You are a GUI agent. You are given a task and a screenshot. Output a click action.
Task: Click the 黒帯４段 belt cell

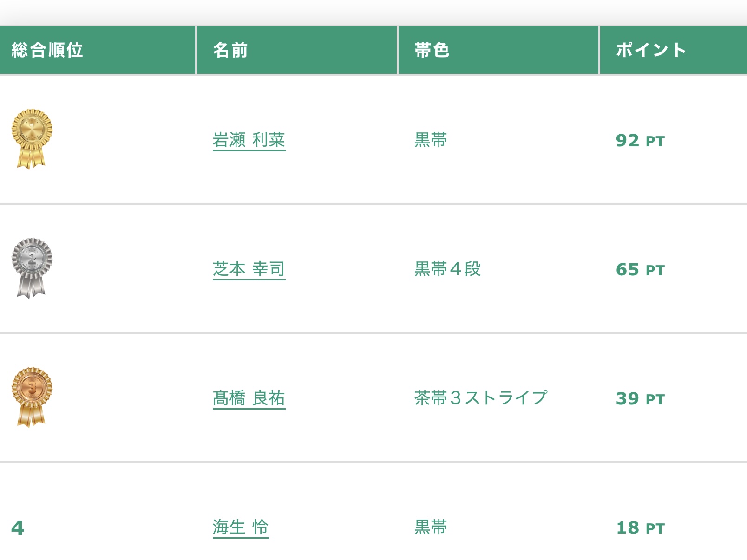pos(447,269)
